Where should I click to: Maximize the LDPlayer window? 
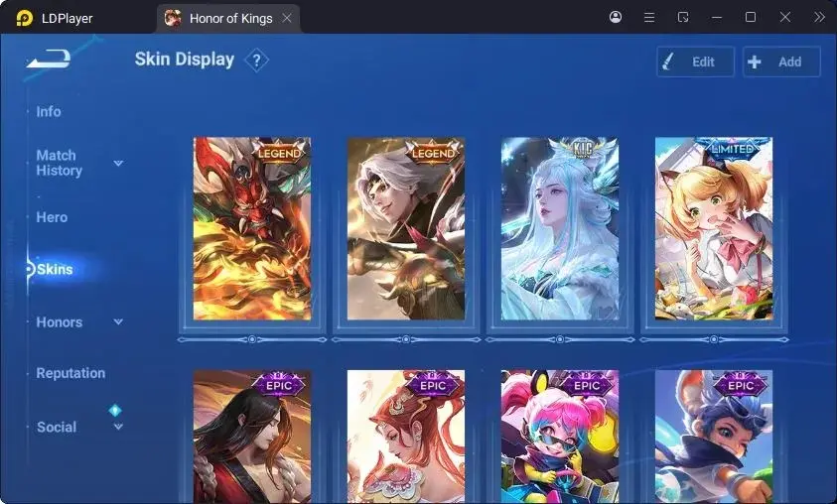click(x=750, y=17)
